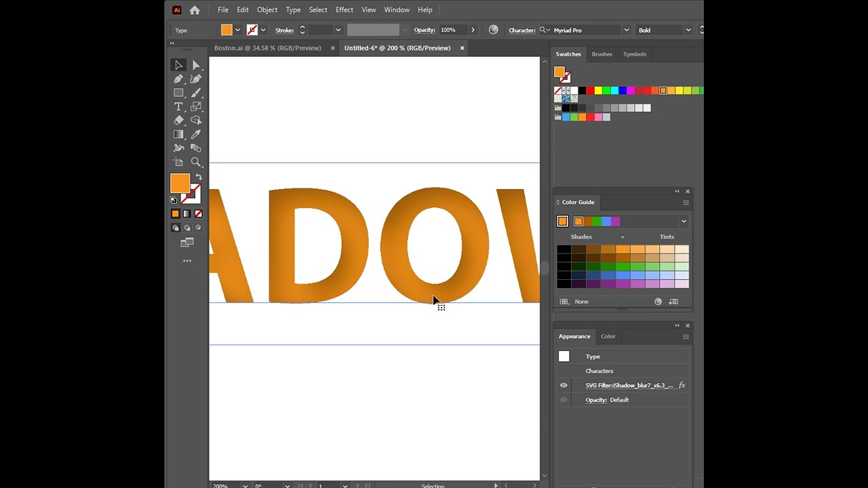Set base color swatch in Color Guide
The height and width of the screenshot is (488, 868).
[562, 222]
